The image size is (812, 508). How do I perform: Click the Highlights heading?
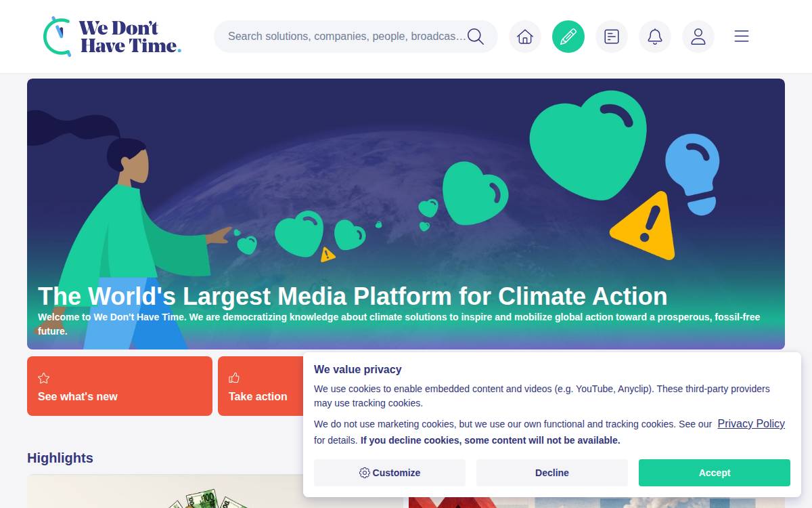pyautogui.click(x=60, y=458)
